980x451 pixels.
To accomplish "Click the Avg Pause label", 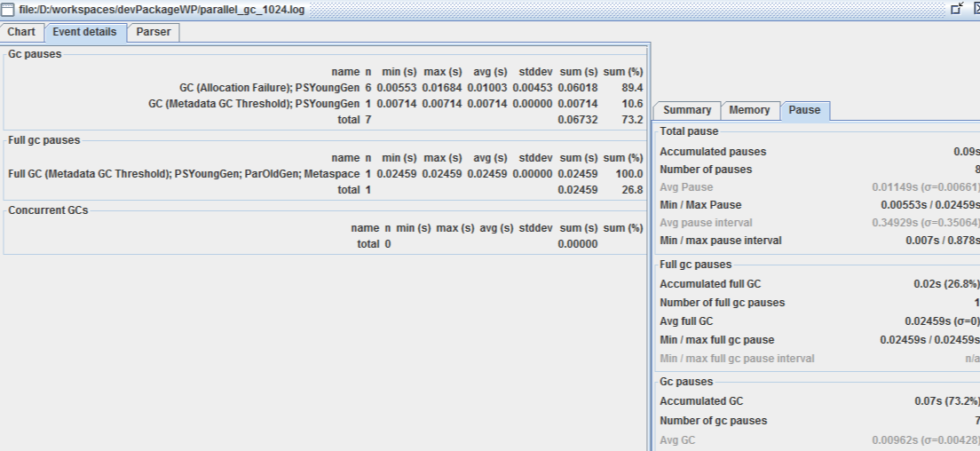I will (x=686, y=187).
